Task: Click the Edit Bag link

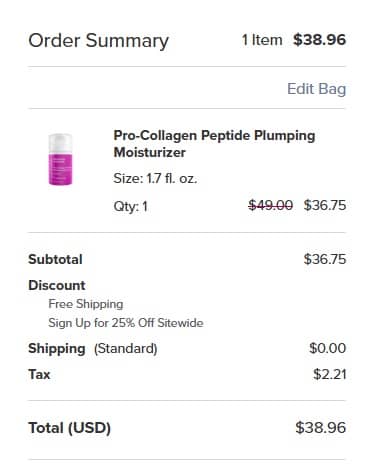Action: click(x=316, y=89)
